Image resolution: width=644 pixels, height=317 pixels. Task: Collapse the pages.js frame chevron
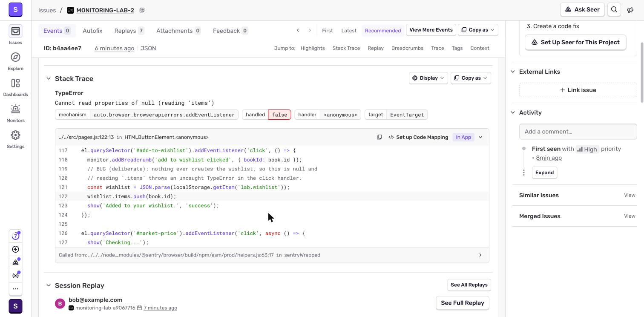pyautogui.click(x=480, y=137)
